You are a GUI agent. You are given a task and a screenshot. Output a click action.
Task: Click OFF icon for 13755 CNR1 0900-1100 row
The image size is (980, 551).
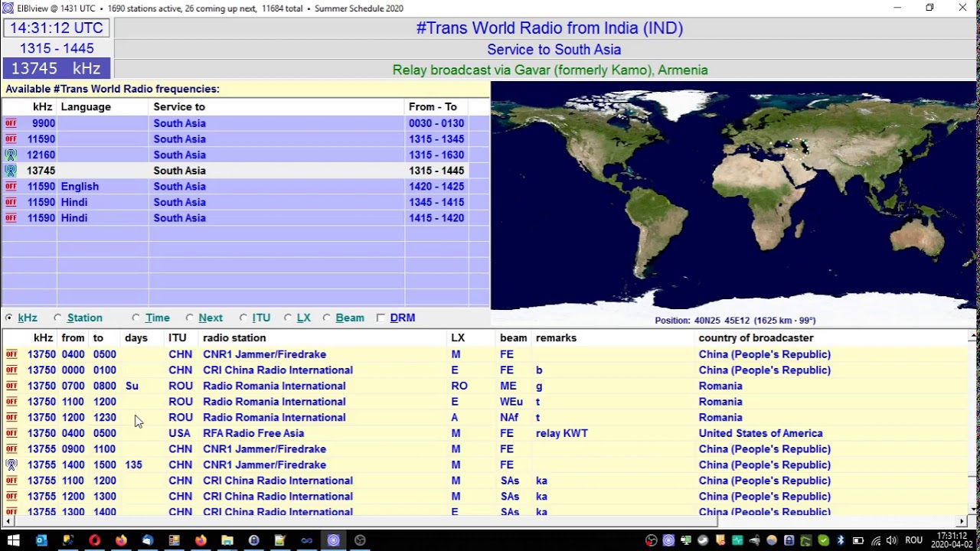pos(11,449)
